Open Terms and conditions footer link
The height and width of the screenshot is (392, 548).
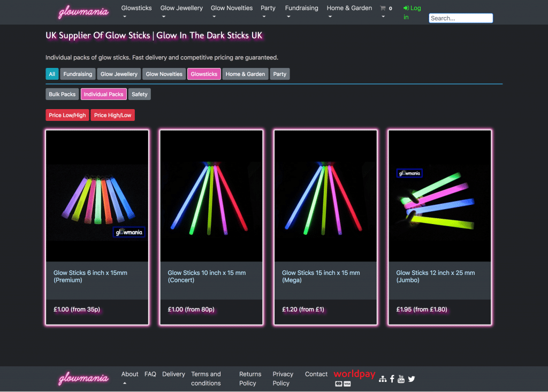tap(206, 379)
